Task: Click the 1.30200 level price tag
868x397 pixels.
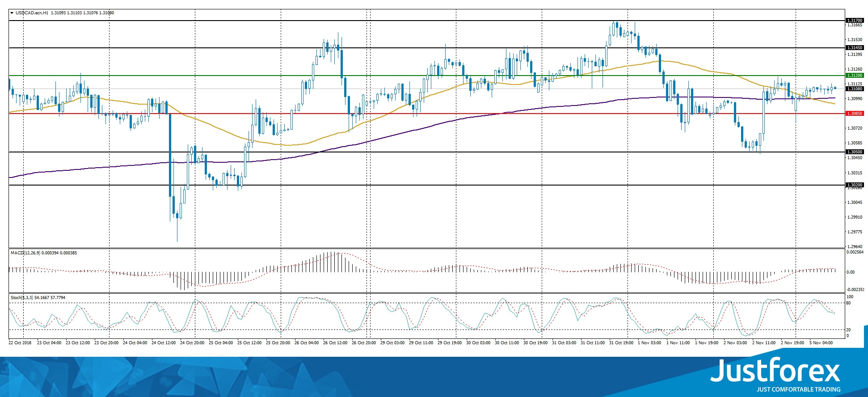Action: tap(855, 185)
